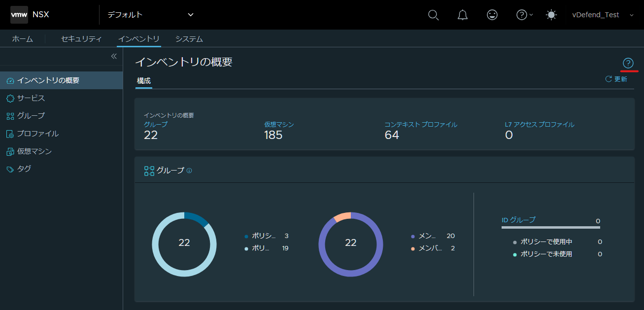644x310 pixels.
Task: Open the vDefend_Test user menu
Action: coord(603,15)
